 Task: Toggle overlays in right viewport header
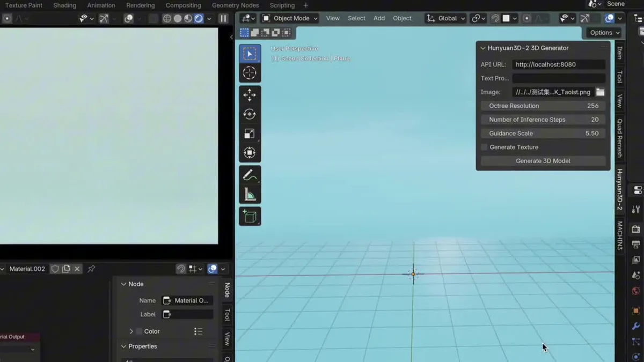[x=609, y=18]
